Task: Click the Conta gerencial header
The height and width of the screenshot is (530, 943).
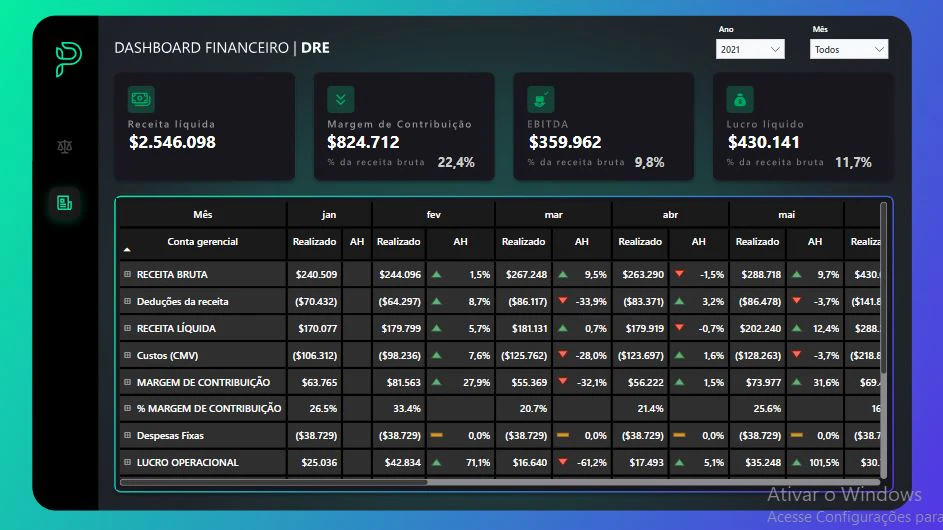Action: [x=203, y=242]
